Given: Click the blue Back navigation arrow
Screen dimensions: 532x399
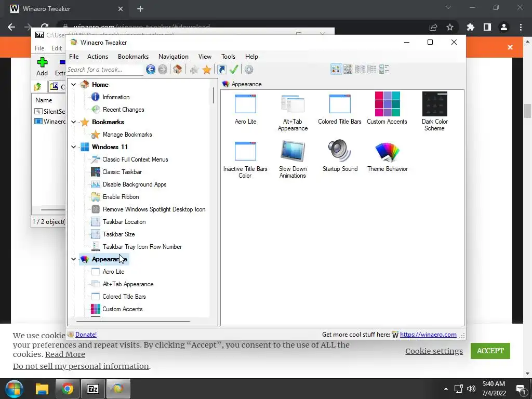Looking at the screenshot, I should click(x=151, y=70).
